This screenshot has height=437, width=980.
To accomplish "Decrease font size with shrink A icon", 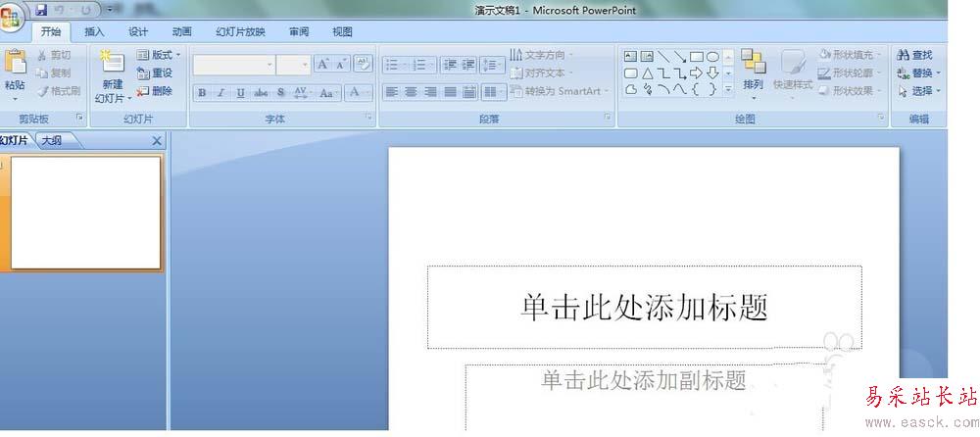I will point(341,65).
